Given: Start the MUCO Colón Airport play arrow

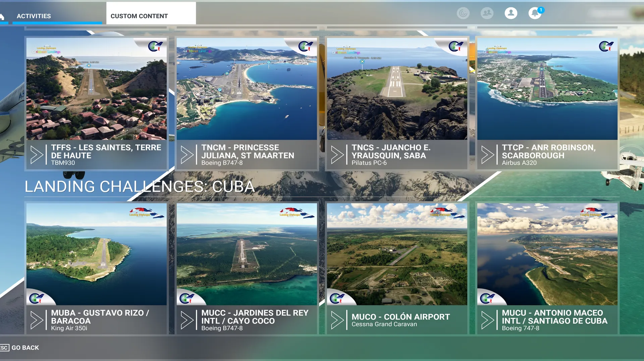Looking at the screenshot, I should click(337, 320).
